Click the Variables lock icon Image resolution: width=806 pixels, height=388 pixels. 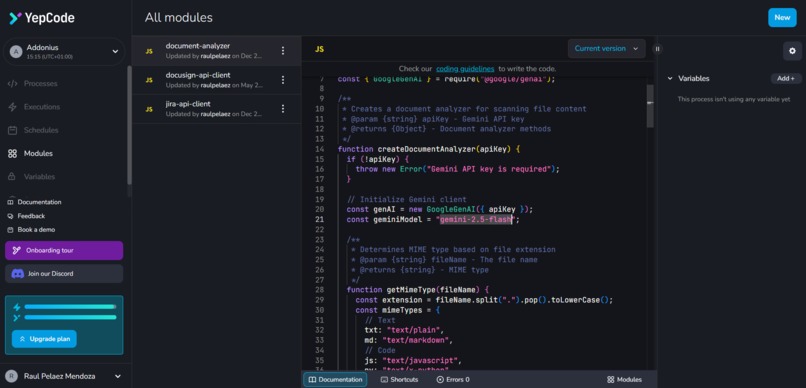coord(11,177)
